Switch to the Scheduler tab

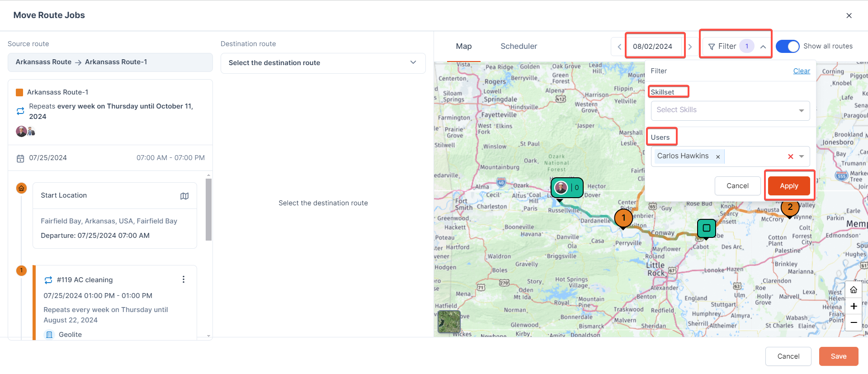[x=519, y=46]
